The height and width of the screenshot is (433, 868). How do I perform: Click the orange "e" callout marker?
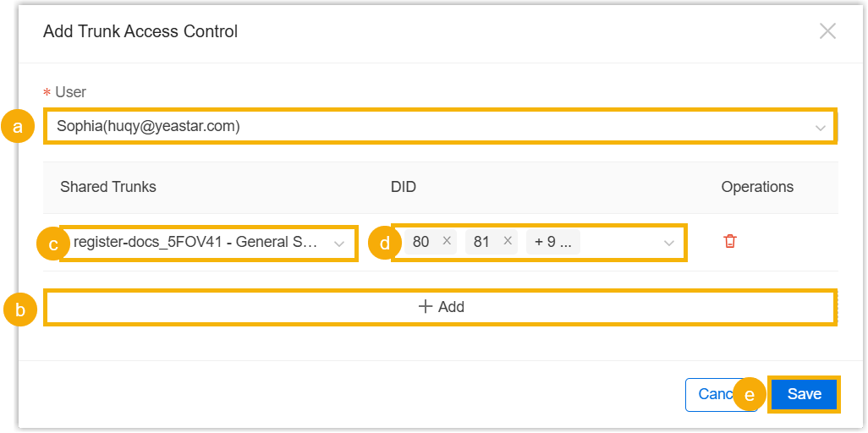(x=750, y=394)
